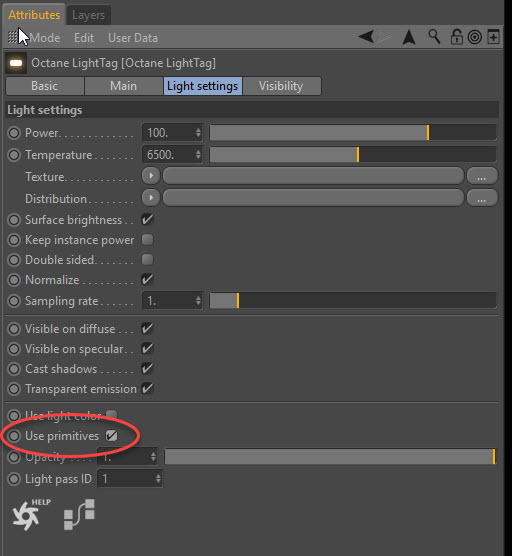The width and height of the screenshot is (512, 556).
Task: Open new Attribute Manager plus icon
Action: (493, 37)
